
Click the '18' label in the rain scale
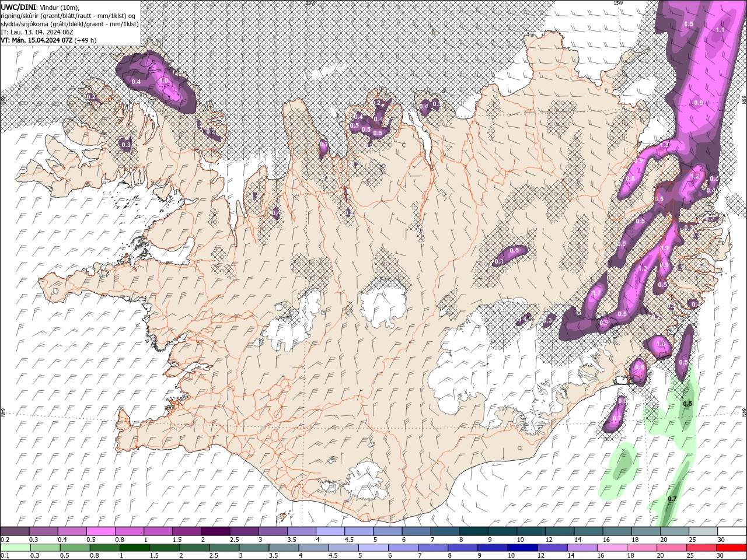(631, 556)
